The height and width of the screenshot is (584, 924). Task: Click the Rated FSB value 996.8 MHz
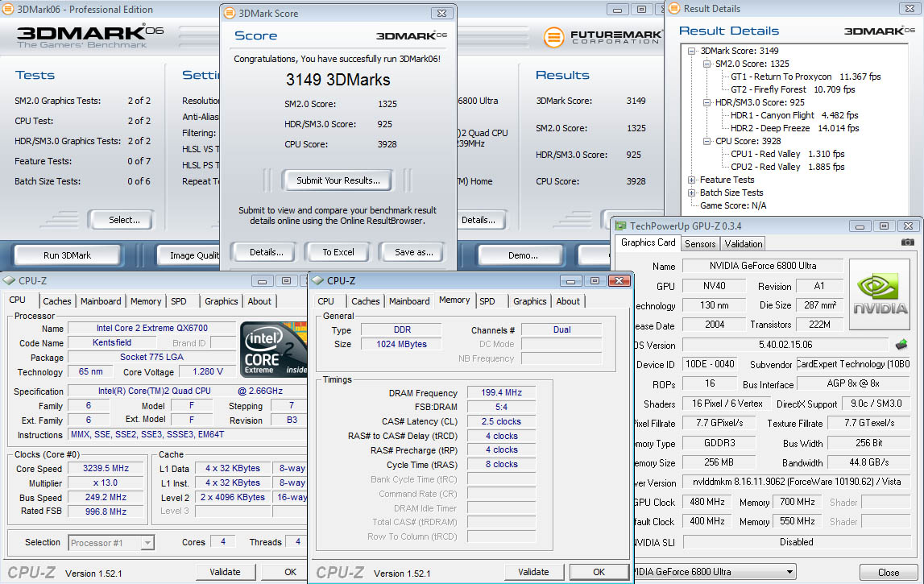[106, 512]
